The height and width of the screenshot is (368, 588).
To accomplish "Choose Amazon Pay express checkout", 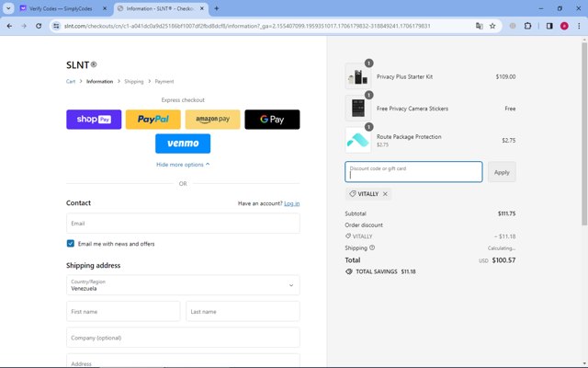I will (212, 120).
